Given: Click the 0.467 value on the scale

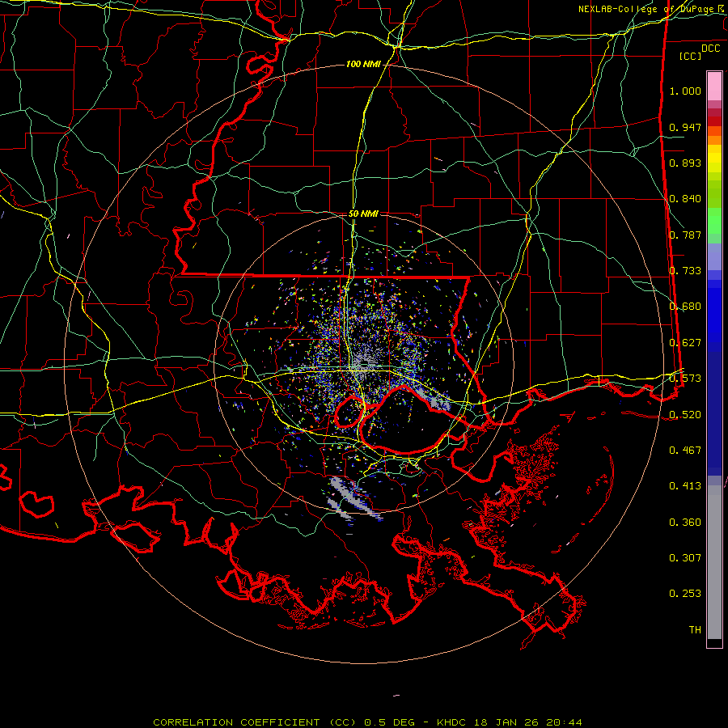Looking at the screenshot, I should pyautogui.click(x=685, y=451).
